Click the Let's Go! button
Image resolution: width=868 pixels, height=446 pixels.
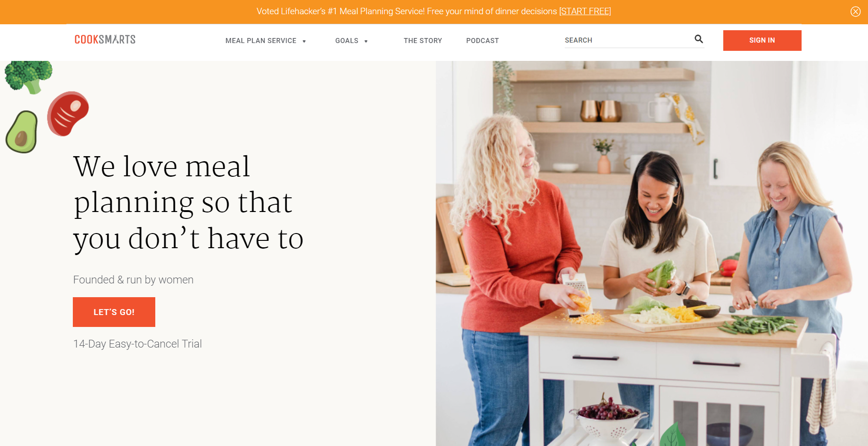114,312
